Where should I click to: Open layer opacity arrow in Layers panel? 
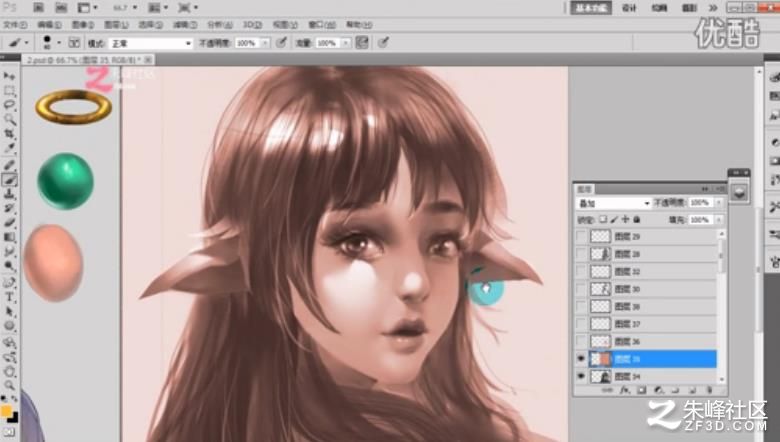(718, 203)
